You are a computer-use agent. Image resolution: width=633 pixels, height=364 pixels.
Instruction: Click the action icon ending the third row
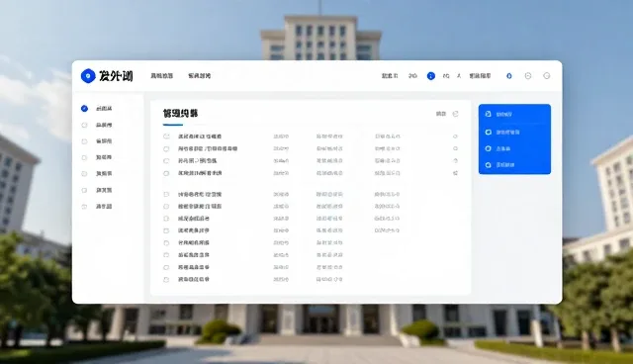455,160
